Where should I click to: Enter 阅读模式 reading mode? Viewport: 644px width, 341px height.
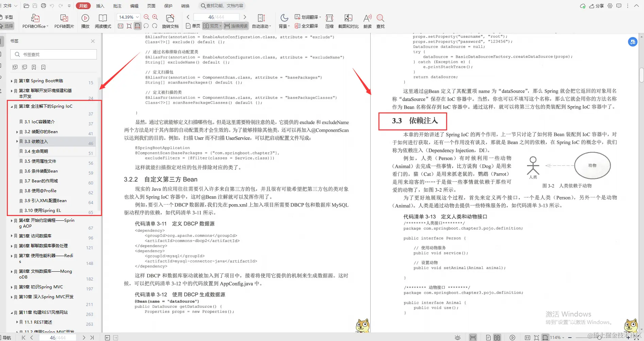103,20
